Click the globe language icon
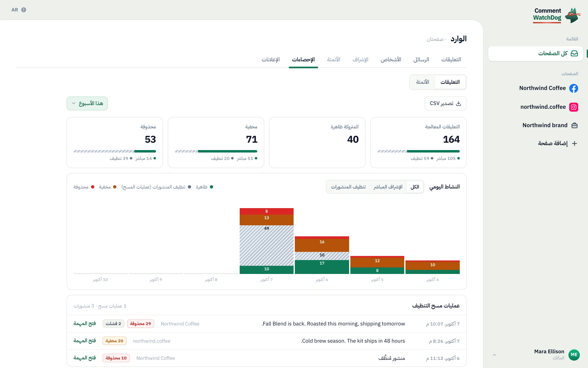Image resolution: width=588 pixels, height=368 pixels. coord(23,10)
